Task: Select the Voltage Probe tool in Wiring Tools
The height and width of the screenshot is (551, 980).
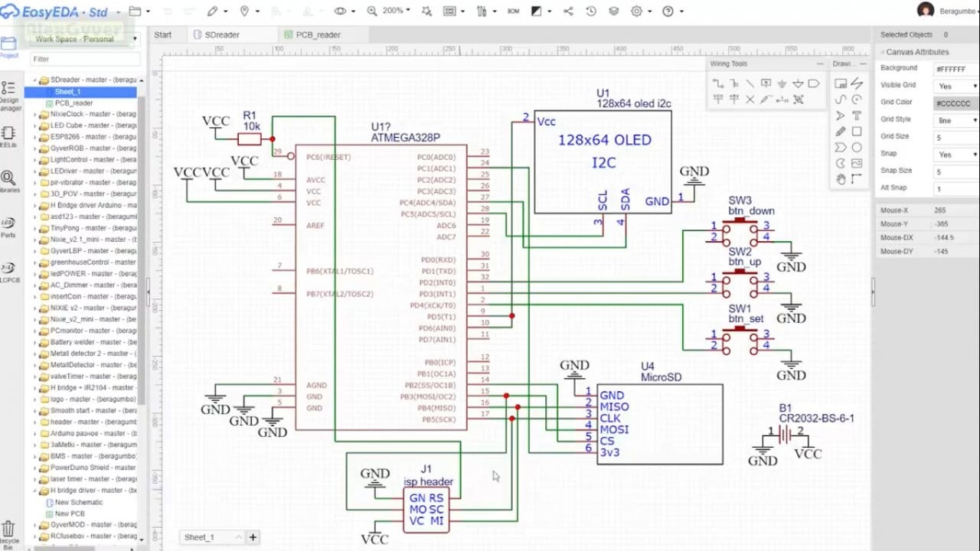Action: pyautogui.click(x=766, y=99)
